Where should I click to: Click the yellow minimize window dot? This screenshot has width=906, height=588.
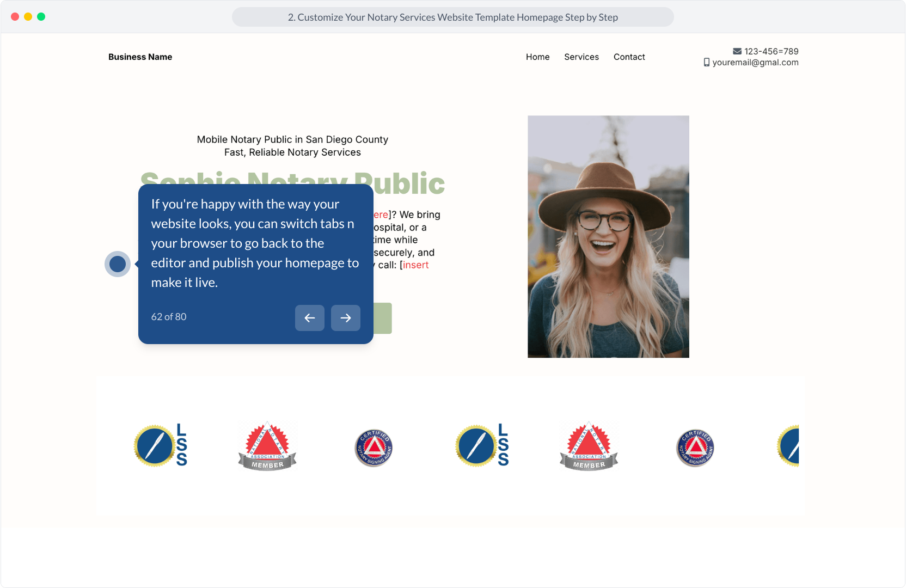[28, 17]
